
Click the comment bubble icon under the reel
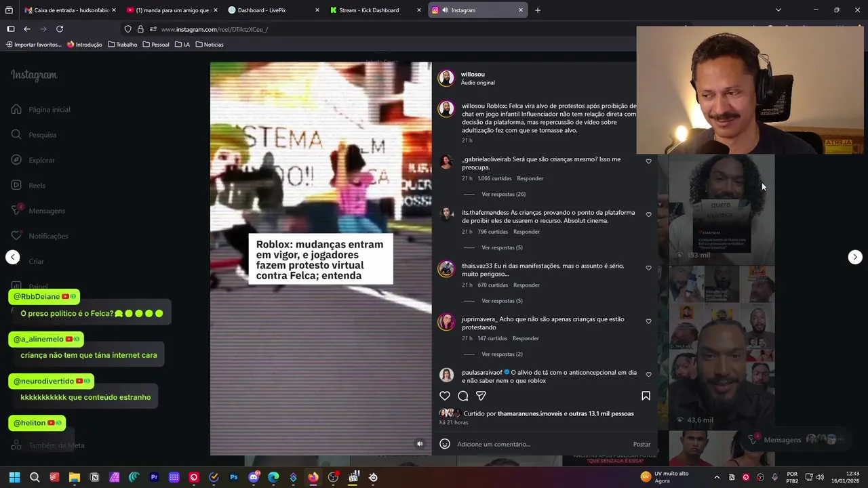[463, 396]
